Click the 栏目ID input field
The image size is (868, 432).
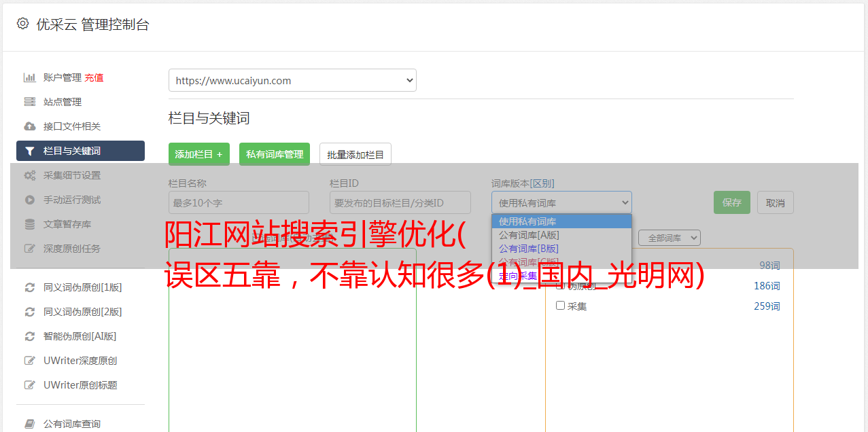pos(400,202)
